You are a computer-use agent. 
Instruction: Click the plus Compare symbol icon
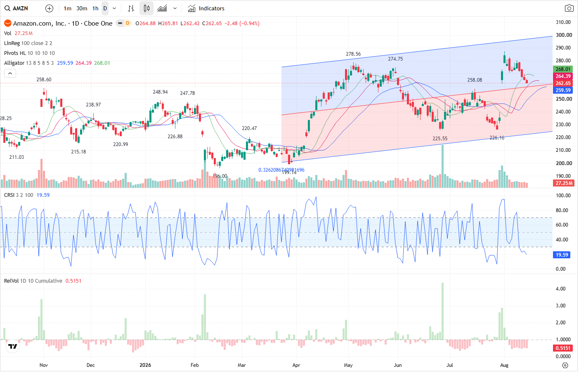point(49,8)
